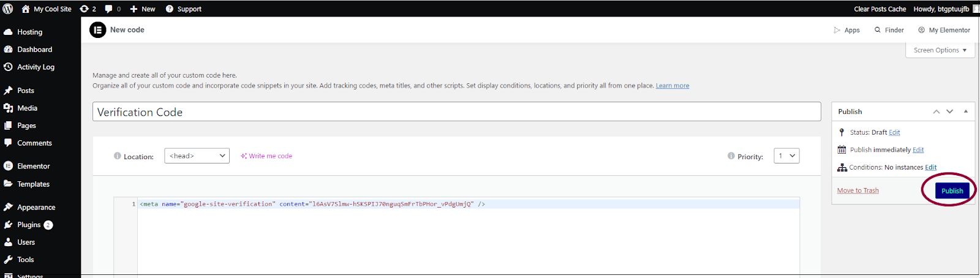Open My Elementor account
Screen dimensions: 980x278
944,30
